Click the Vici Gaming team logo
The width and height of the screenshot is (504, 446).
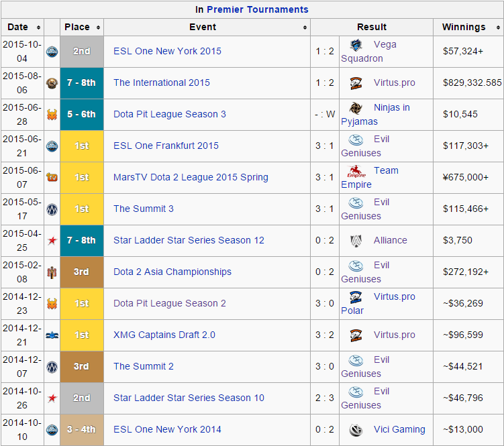coord(356,429)
